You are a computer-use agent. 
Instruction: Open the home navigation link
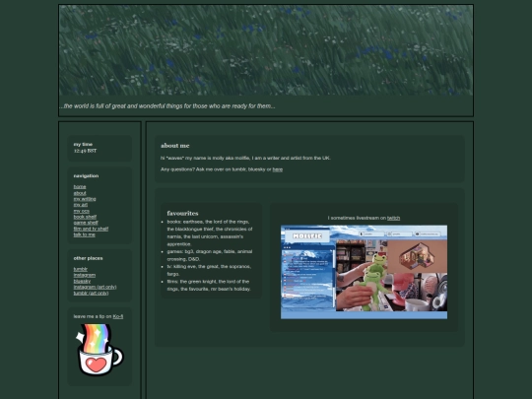(x=80, y=187)
